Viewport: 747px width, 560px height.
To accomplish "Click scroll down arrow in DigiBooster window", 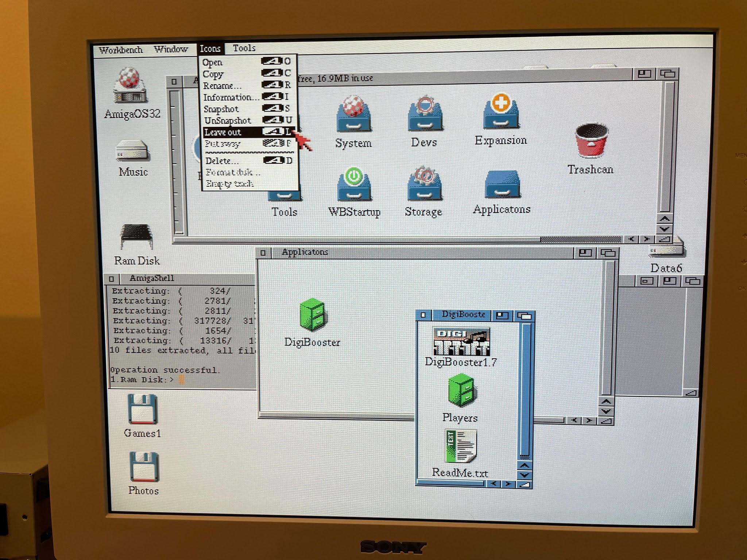I will (x=525, y=475).
